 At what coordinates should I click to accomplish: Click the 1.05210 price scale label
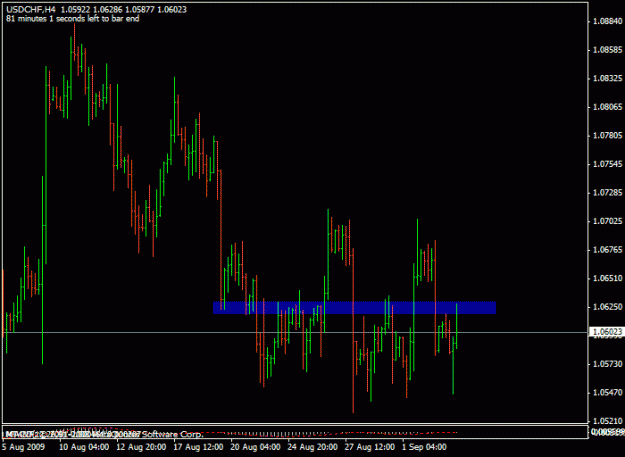point(607,421)
